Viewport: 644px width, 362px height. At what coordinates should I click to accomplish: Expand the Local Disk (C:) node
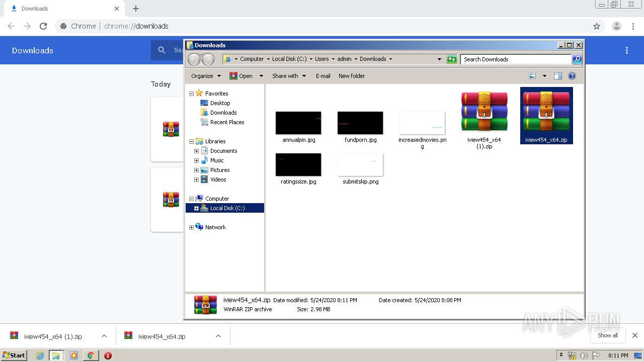(x=196, y=208)
